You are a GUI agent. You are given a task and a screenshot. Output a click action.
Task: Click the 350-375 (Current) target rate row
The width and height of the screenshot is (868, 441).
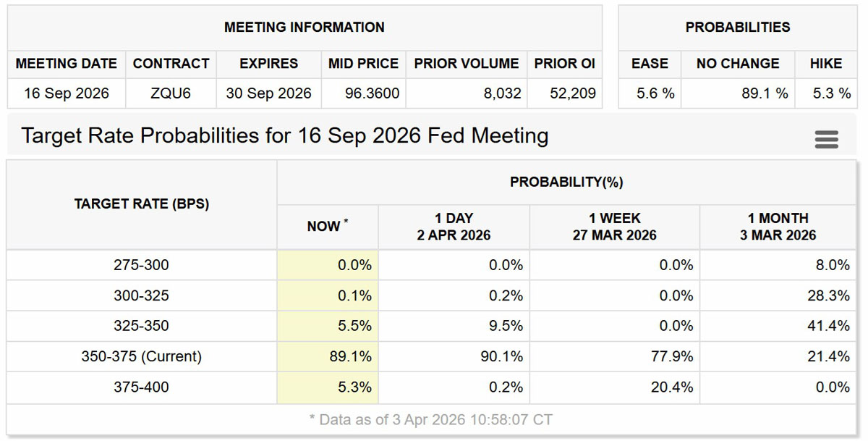point(141,356)
